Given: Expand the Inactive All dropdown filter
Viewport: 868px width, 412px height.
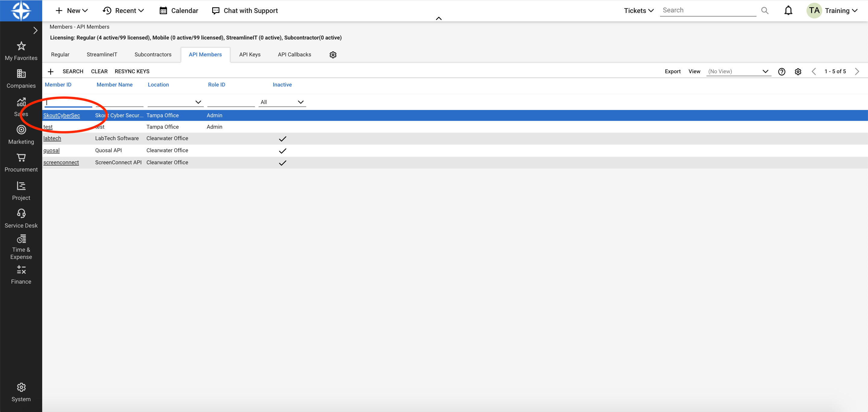Looking at the screenshot, I should coord(302,101).
